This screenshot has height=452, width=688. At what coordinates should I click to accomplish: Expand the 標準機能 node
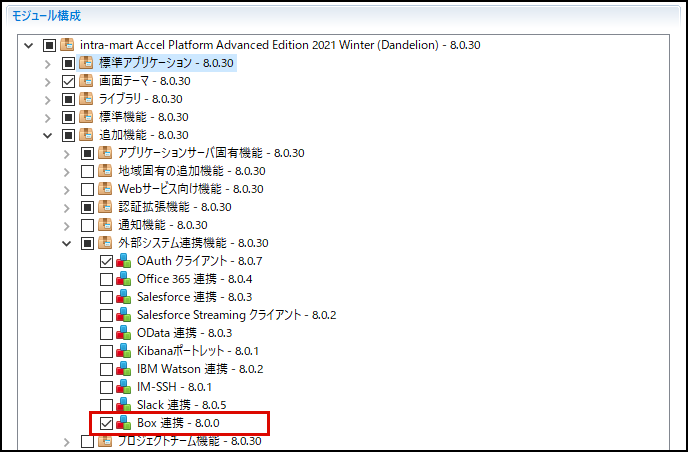(48, 118)
